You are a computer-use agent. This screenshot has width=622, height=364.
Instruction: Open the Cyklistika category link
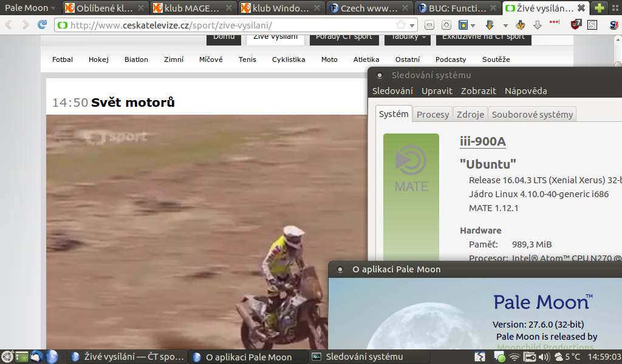[289, 59]
